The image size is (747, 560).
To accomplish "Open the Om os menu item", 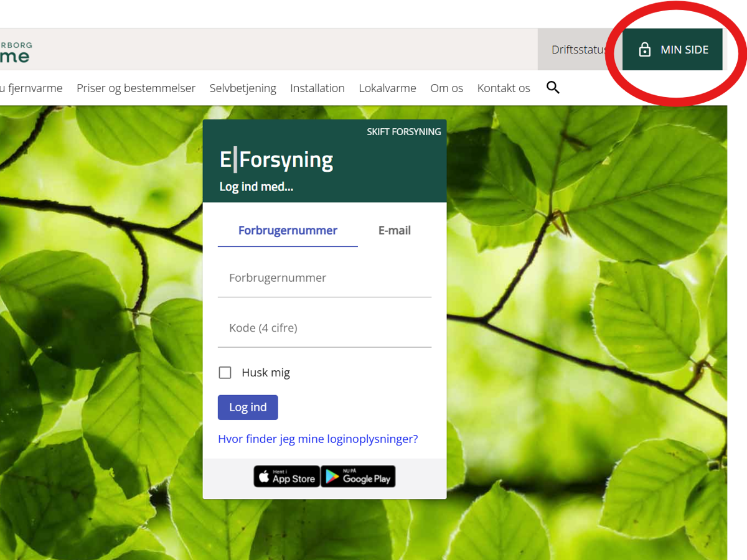I will click(x=446, y=88).
